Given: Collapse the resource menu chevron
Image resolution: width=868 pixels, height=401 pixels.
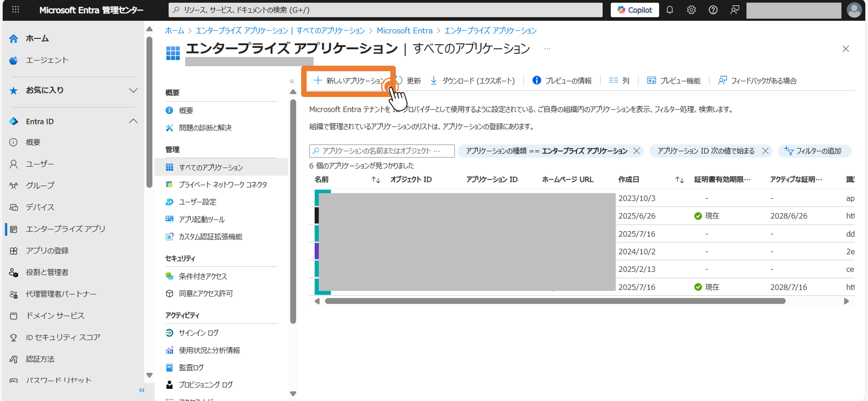Looking at the screenshot, I should pos(292,81).
